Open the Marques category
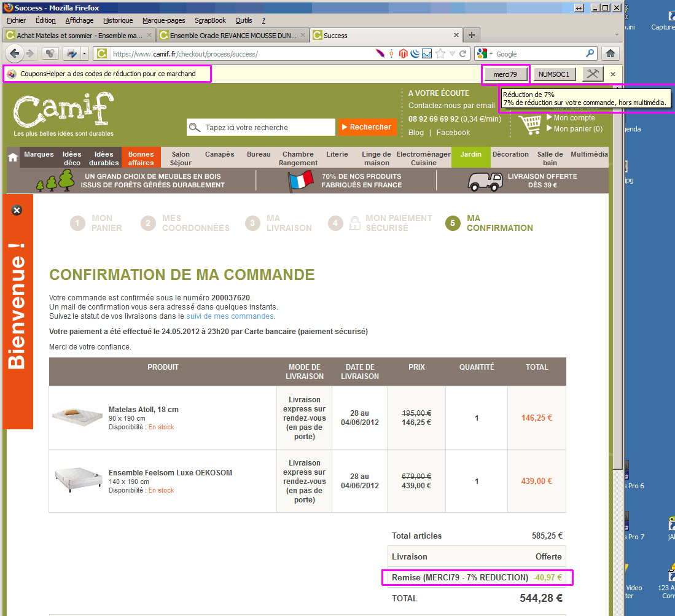The height and width of the screenshot is (616, 675). coord(39,154)
